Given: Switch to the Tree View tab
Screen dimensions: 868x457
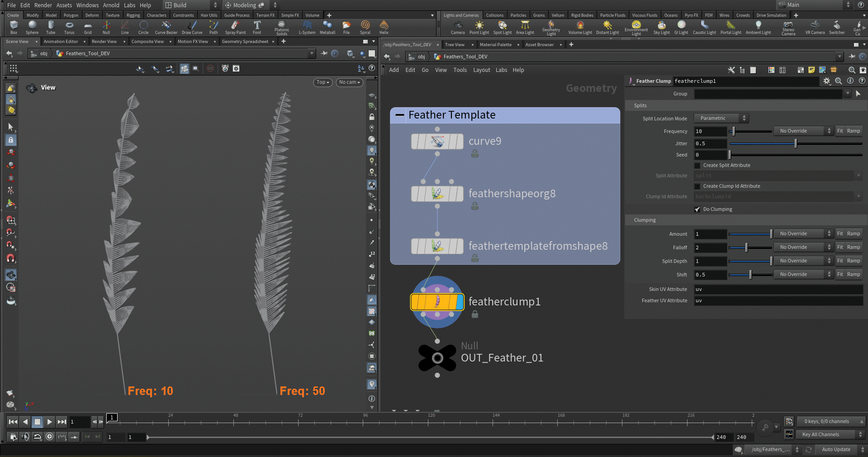Looking at the screenshot, I should point(455,44).
